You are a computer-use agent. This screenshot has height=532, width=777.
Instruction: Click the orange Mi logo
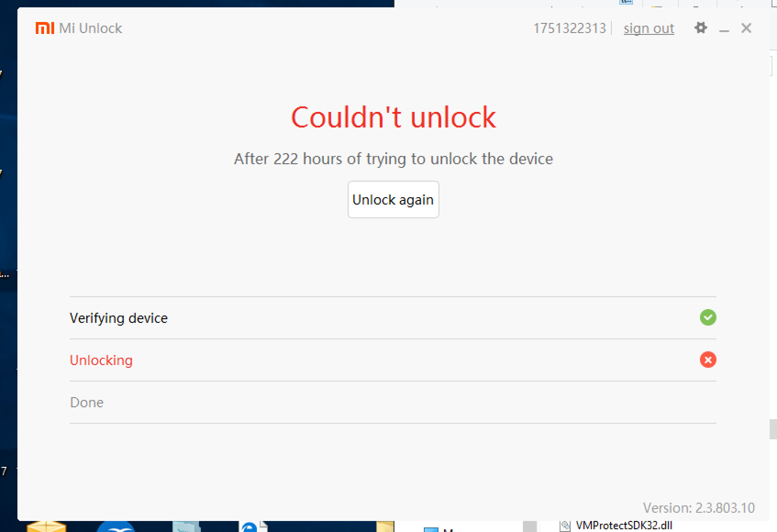(x=45, y=28)
